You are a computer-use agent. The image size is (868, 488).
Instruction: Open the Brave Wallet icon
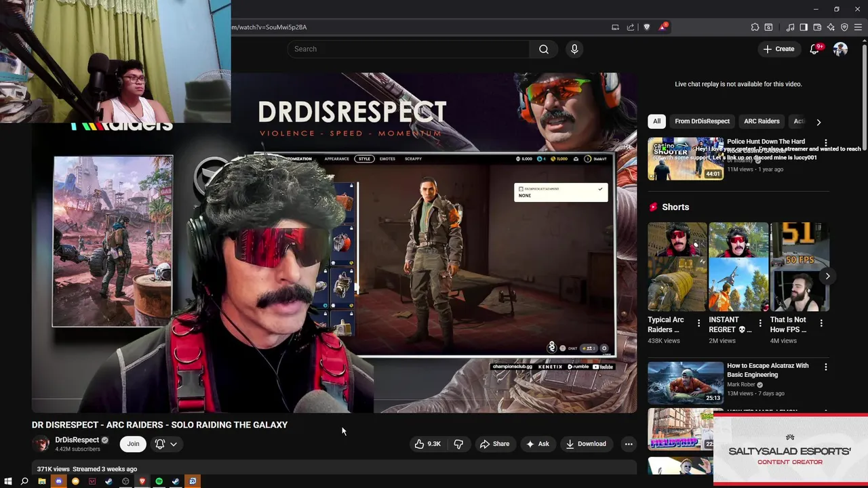click(x=817, y=27)
